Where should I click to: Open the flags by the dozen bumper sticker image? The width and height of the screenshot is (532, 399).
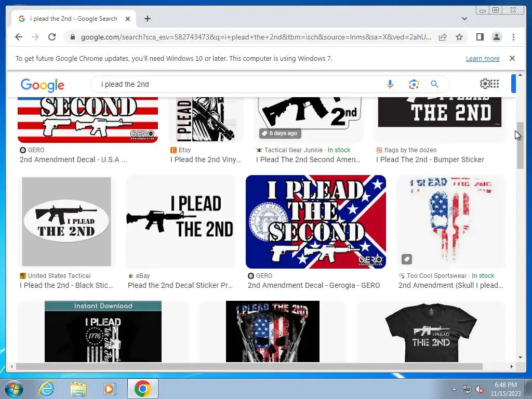pyautogui.click(x=440, y=112)
